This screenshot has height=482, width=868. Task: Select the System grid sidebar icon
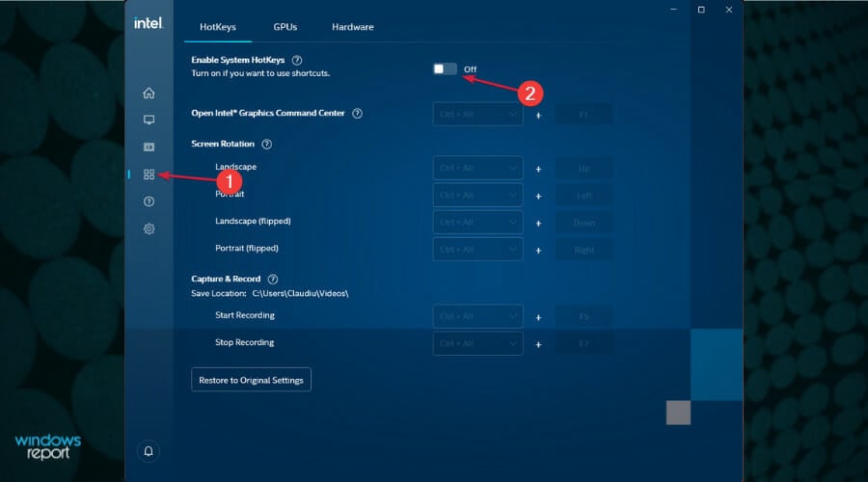(x=149, y=174)
